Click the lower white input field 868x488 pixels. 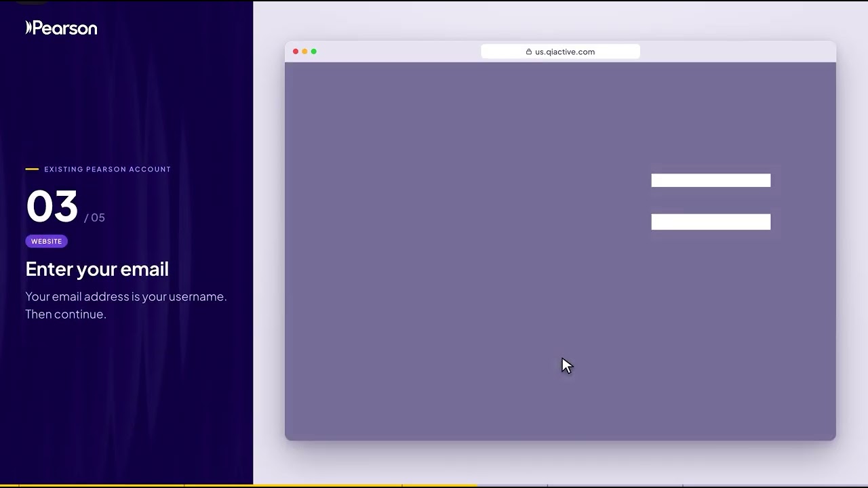click(x=711, y=222)
